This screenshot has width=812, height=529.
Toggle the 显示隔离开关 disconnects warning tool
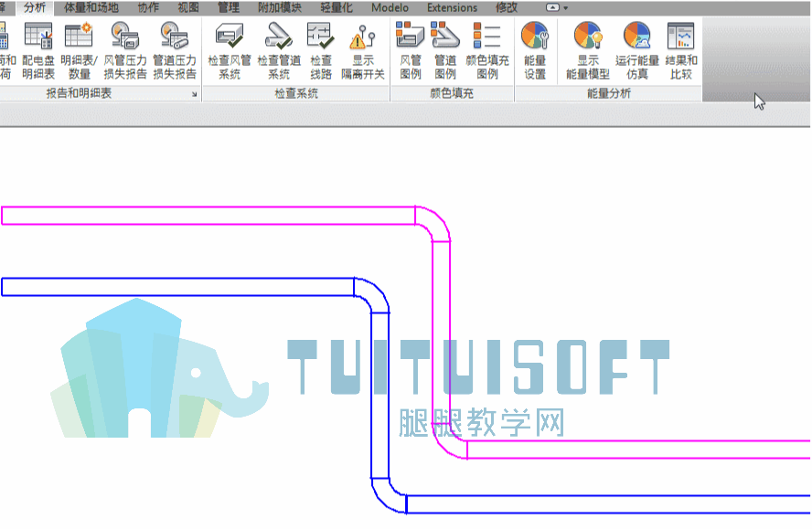click(x=363, y=51)
